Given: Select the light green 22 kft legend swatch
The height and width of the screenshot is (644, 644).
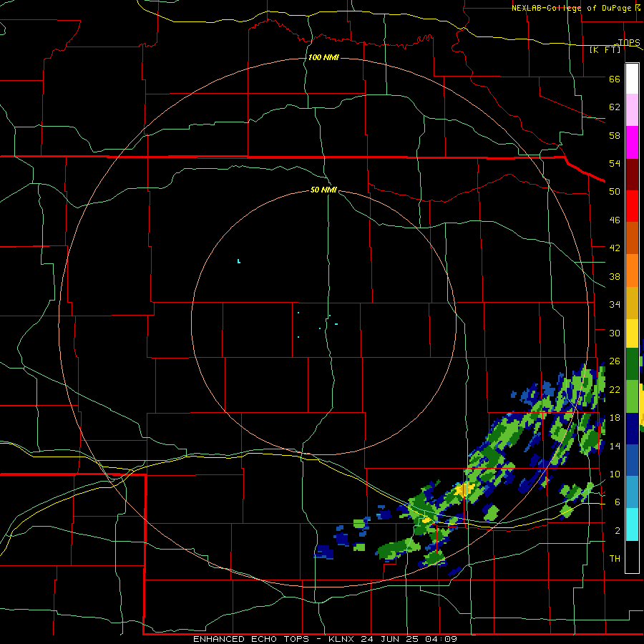Looking at the screenshot, I should 632,396.
